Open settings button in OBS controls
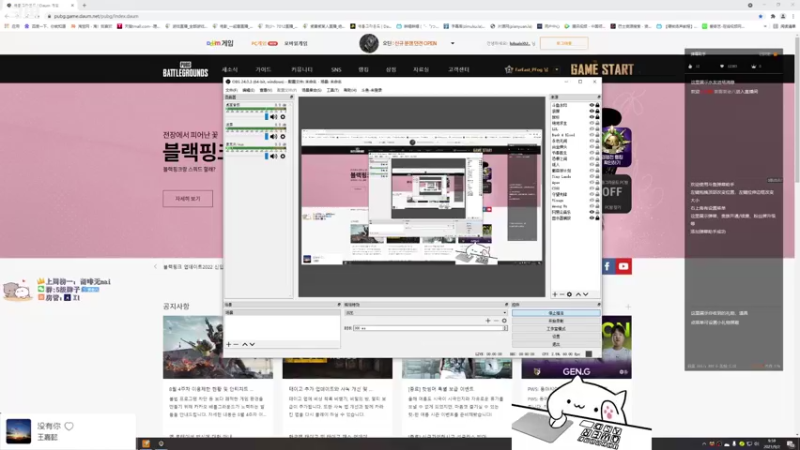 [556, 336]
